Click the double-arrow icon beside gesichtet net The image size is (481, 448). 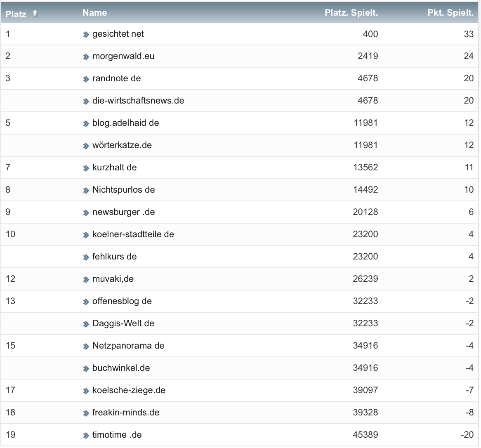click(x=86, y=35)
